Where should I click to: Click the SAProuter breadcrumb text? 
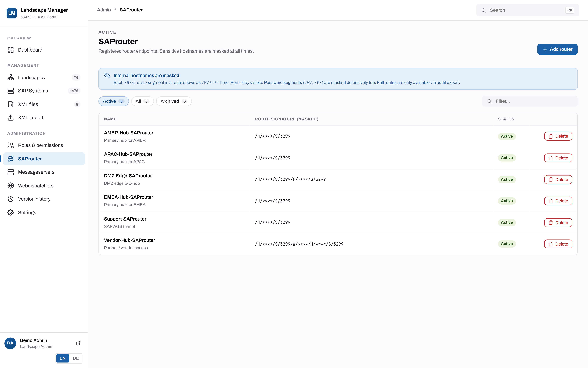(131, 10)
